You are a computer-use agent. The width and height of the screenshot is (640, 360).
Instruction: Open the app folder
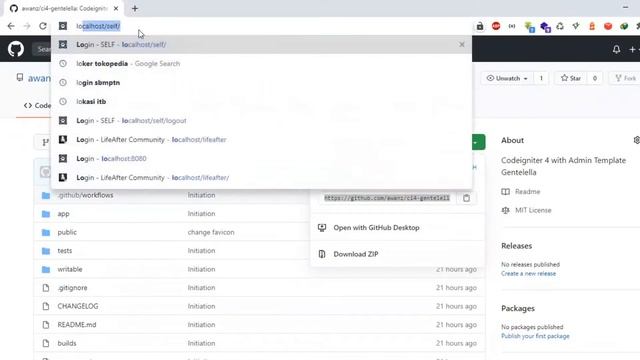63,214
